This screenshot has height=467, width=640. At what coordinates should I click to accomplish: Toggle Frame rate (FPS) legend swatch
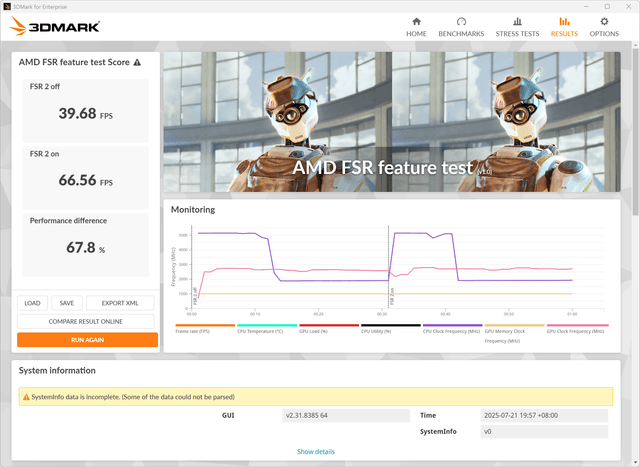click(205, 325)
